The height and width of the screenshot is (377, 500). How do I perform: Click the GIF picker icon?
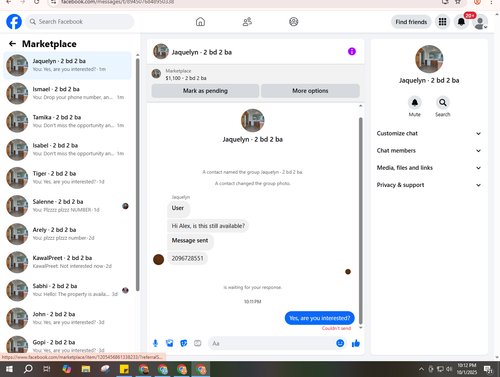(x=198, y=343)
